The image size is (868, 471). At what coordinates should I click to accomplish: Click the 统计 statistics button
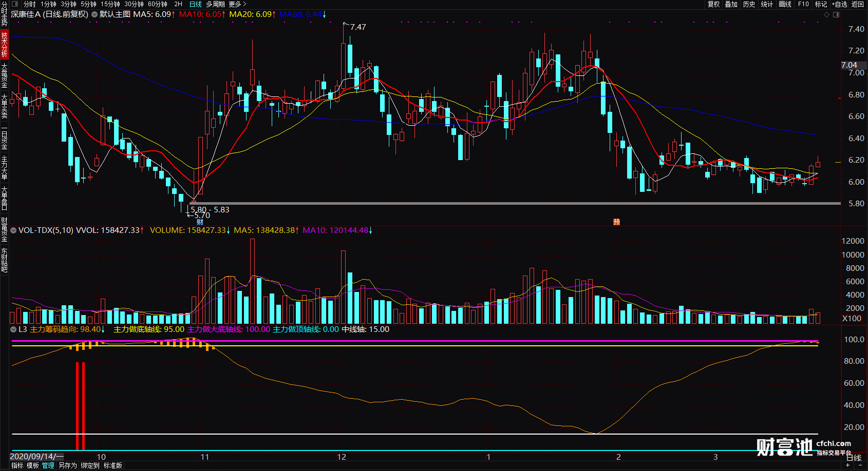767,4
